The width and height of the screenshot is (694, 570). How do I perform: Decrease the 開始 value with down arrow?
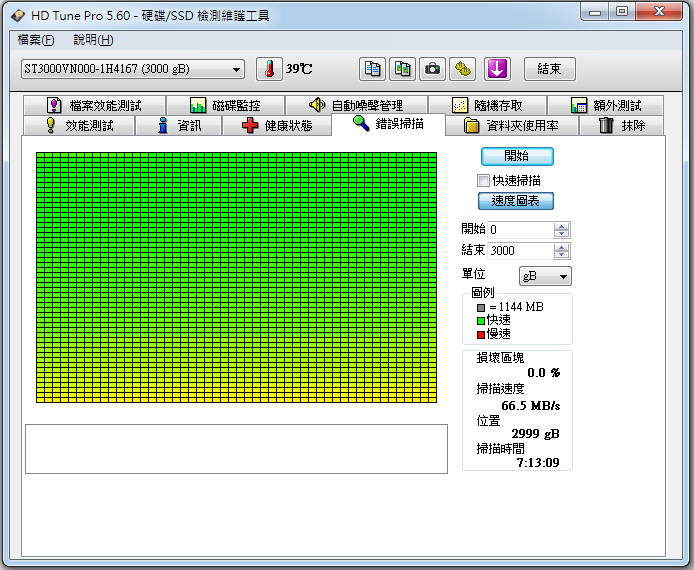(x=562, y=234)
